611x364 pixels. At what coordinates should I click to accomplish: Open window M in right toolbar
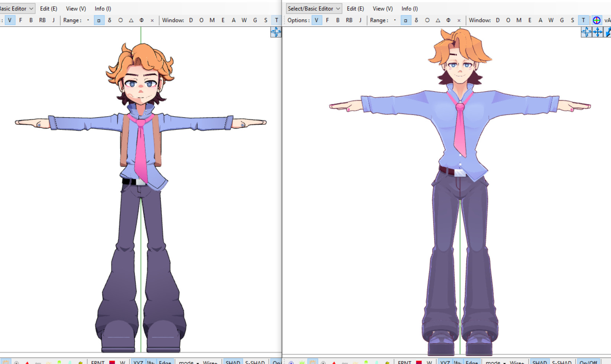[519, 20]
